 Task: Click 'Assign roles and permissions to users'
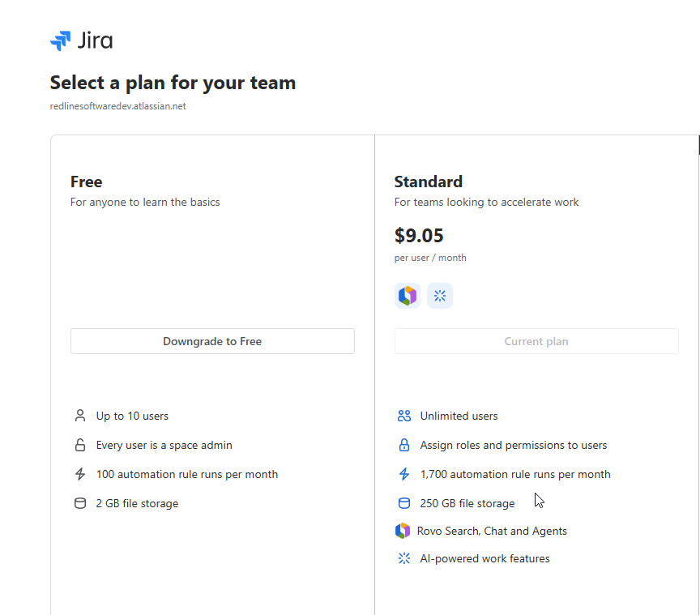(x=514, y=445)
